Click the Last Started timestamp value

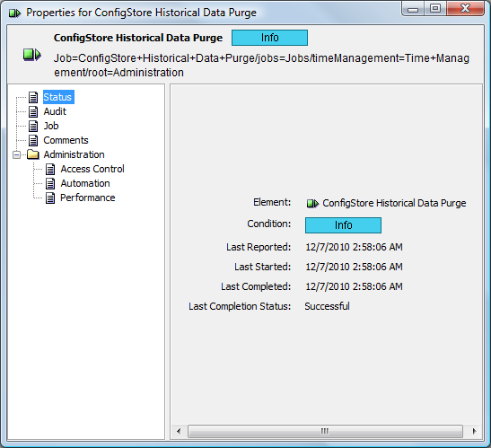(x=354, y=267)
